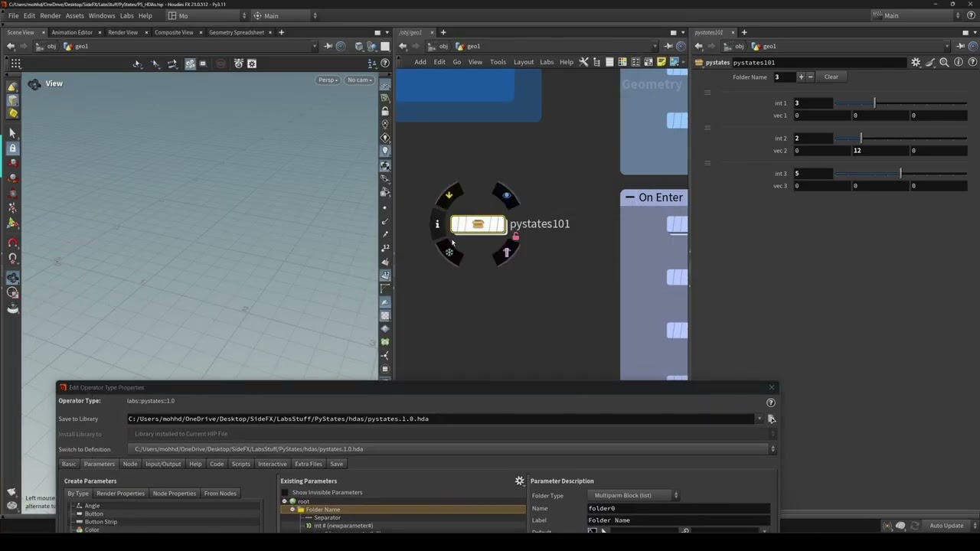This screenshot has width=980, height=551.
Task: Click the gear icon in parameter pane
Action: (916, 62)
